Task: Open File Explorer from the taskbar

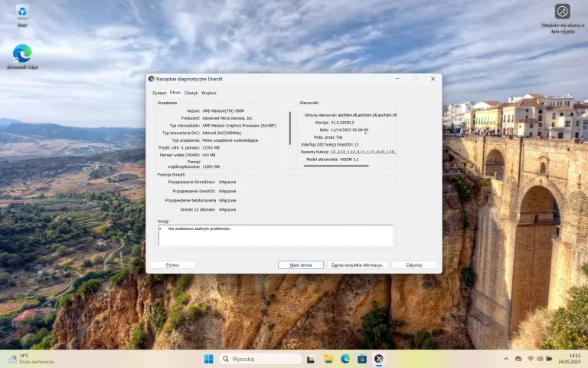Action: (328, 360)
